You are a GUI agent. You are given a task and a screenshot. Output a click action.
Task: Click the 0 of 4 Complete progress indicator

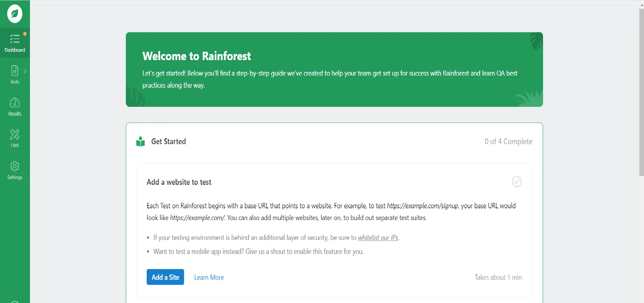508,141
